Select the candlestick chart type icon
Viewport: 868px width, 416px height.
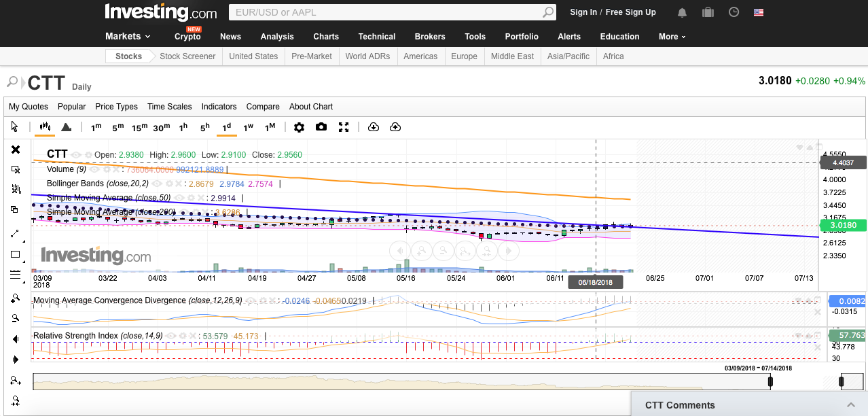pos(46,127)
